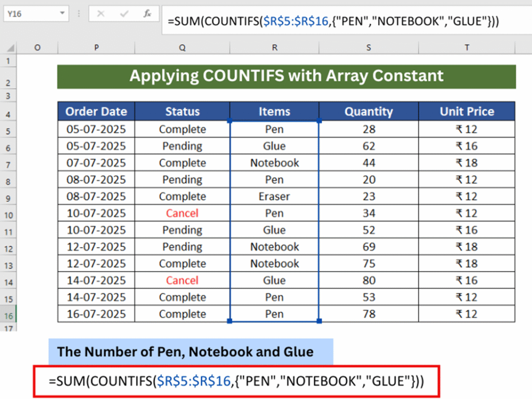Image resolution: width=532 pixels, height=399 pixels.
Task: Click the 'Status' header cell
Action: 182,111
